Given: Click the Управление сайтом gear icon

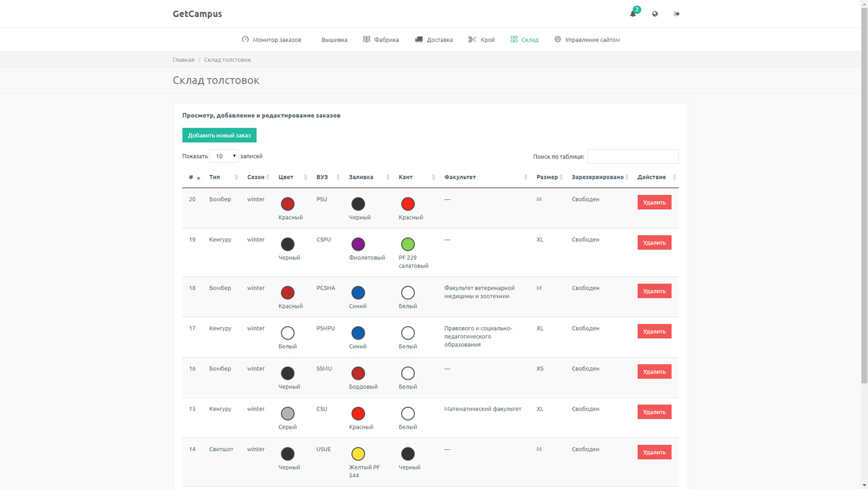Looking at the screenshot, I should (557, 39).
